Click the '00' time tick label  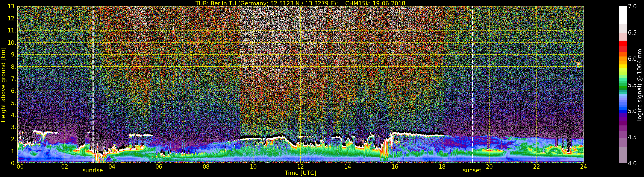20,166
